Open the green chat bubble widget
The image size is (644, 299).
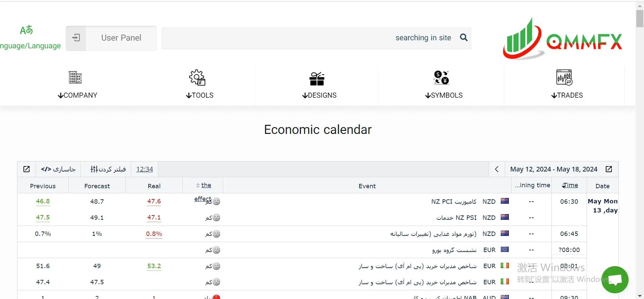click(x=615, y=280)
